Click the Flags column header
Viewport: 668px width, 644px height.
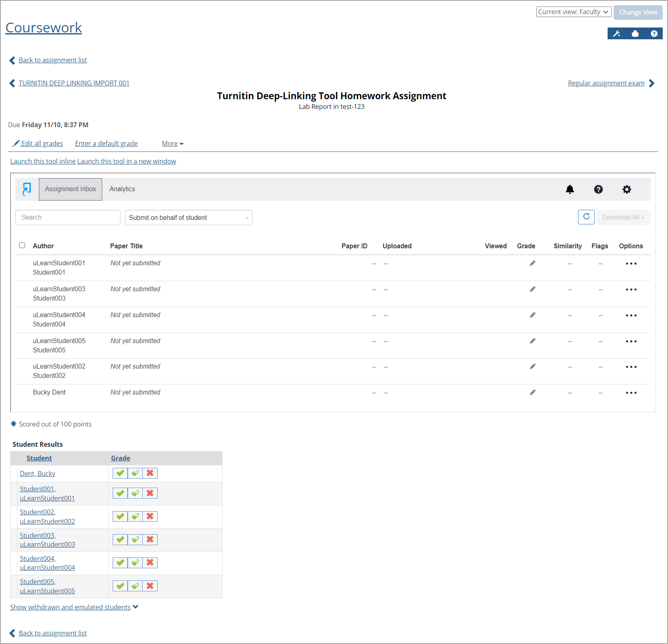(599, 246)
